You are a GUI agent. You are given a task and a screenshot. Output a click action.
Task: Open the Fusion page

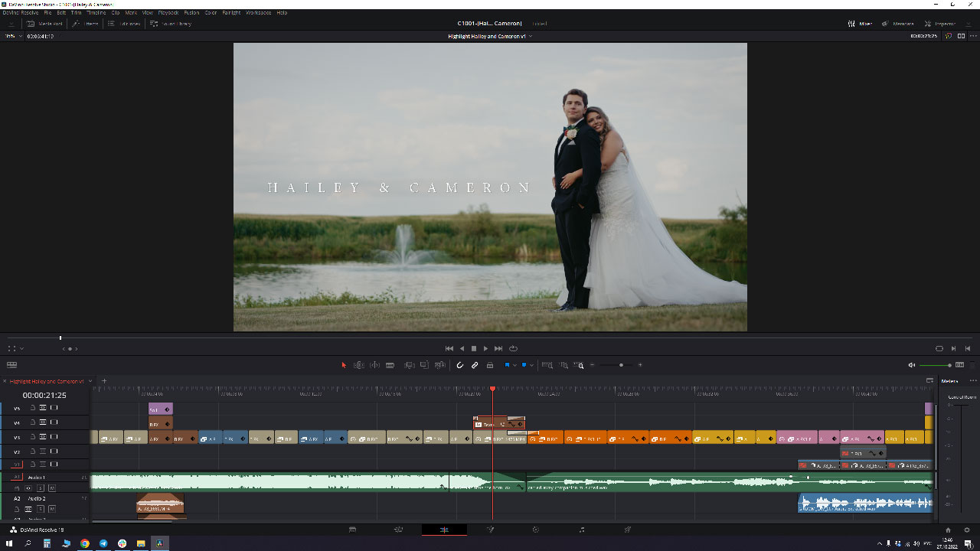pyautogui.click(x=491, y=529)
